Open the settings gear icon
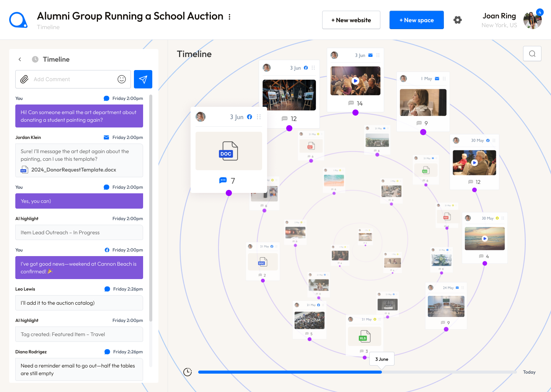Image resolution: width=551 pixels, height=392 pixels. point(458,20)
